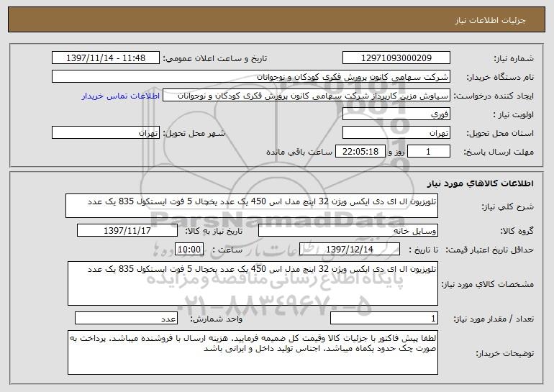Select the remaining days field showing 1
The height and width of the screenshot is (392, 554).
click(429, 152)
